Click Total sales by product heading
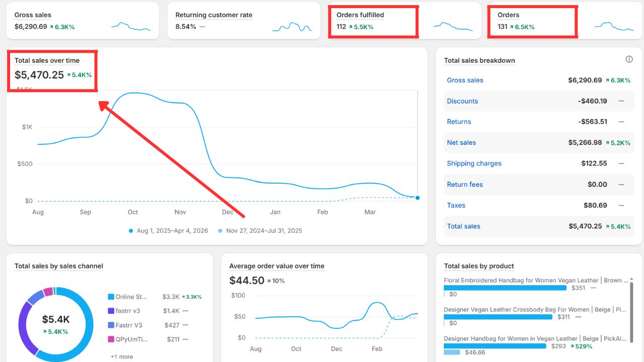 click(479, 266)
